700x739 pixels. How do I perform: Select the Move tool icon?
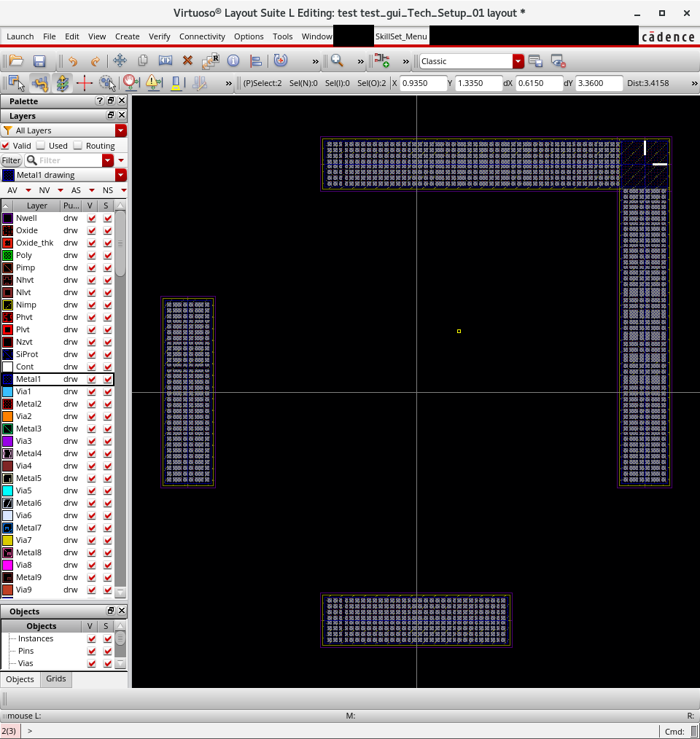(x=120, y=61)
